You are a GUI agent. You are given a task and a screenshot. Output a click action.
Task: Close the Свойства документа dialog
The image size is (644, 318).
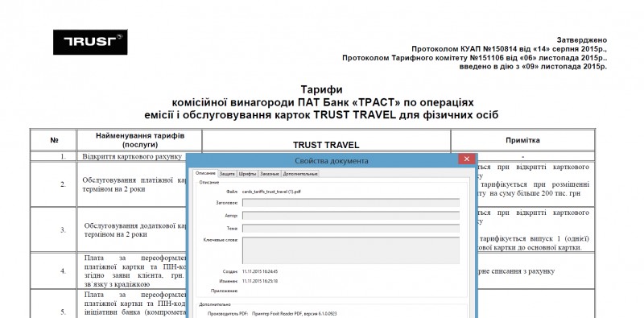(x=467, y=159)
